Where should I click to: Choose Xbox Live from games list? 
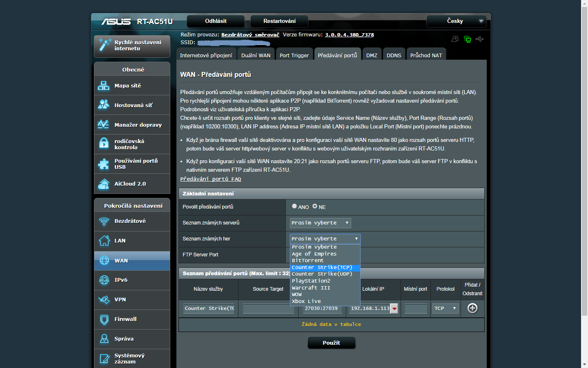click(x=306, y=301)
